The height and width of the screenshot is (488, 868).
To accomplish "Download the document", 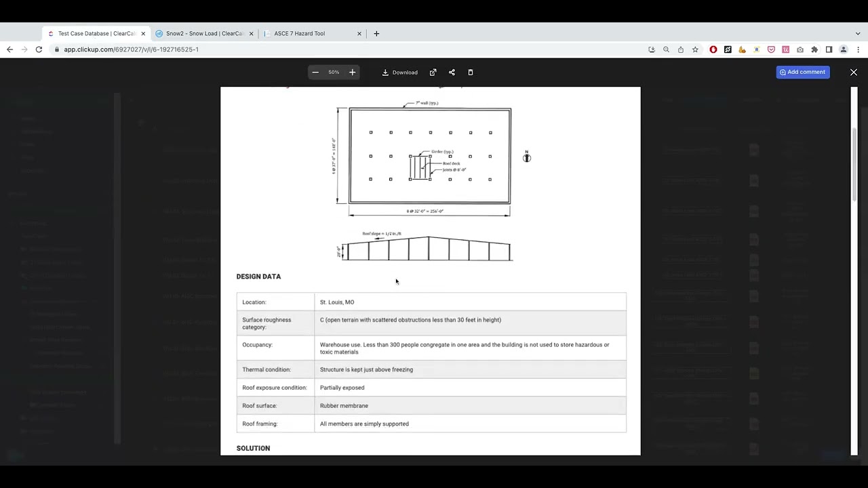I will 399,73.
